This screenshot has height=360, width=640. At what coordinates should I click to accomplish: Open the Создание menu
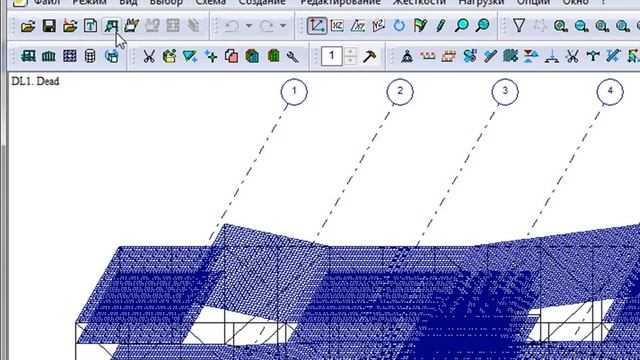pyautogui.click(x=262, y=2)
